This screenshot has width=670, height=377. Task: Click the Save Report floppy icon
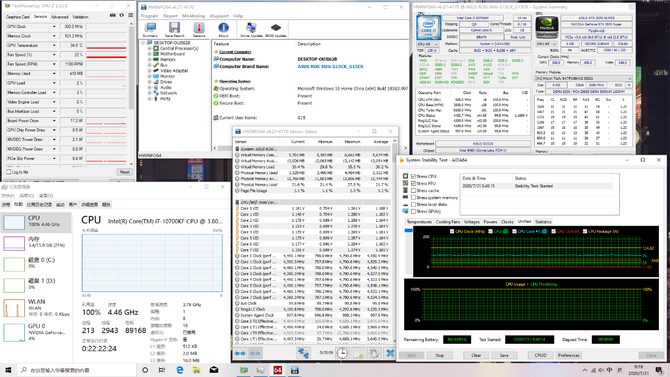pyautogui.click(x=174, y=28)
